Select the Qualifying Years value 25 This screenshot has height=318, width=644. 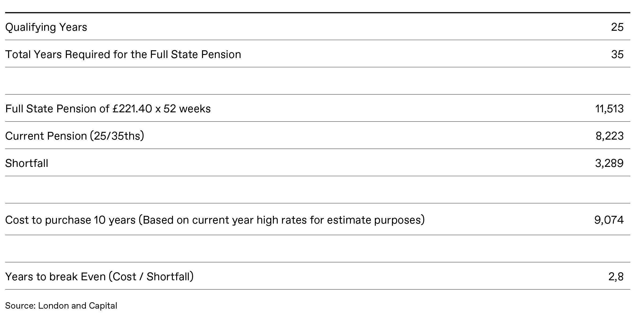[617, 27]
